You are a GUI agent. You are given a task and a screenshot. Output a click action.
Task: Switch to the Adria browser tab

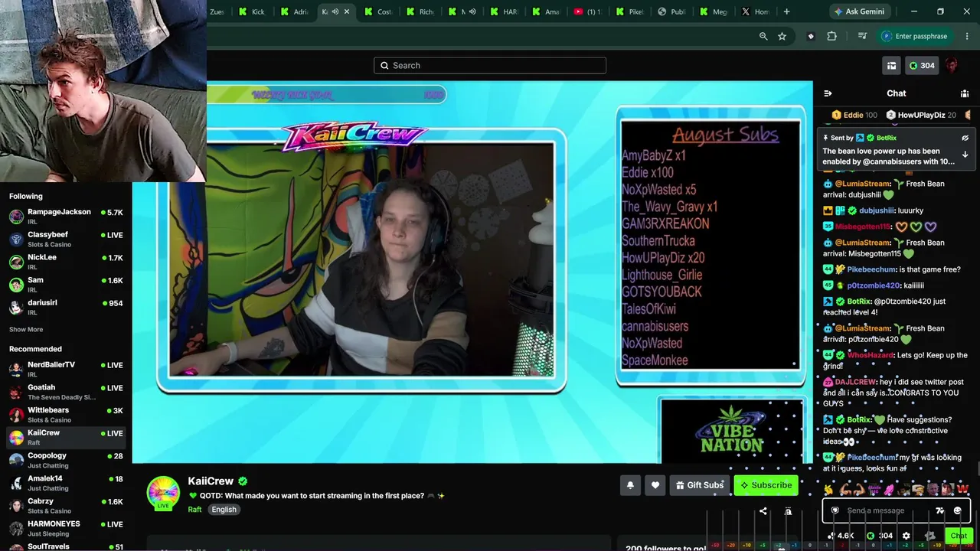point(294,11)
